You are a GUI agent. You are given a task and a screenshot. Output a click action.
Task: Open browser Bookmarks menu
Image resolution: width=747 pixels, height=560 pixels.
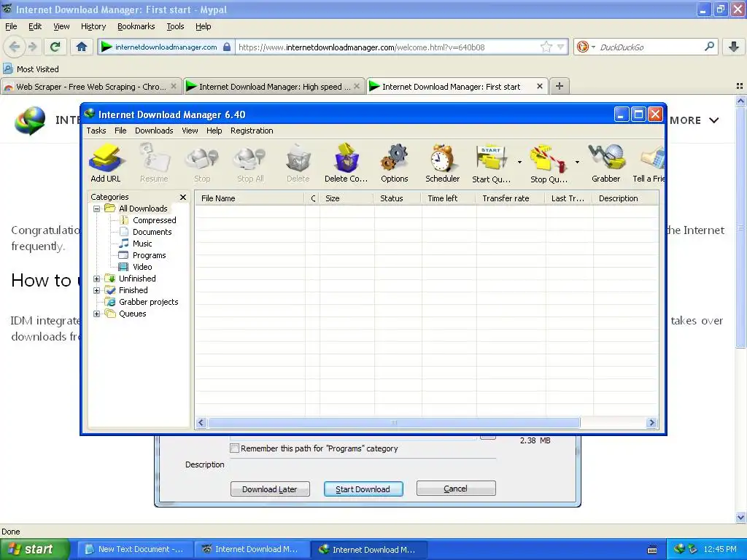click(136, 26)
